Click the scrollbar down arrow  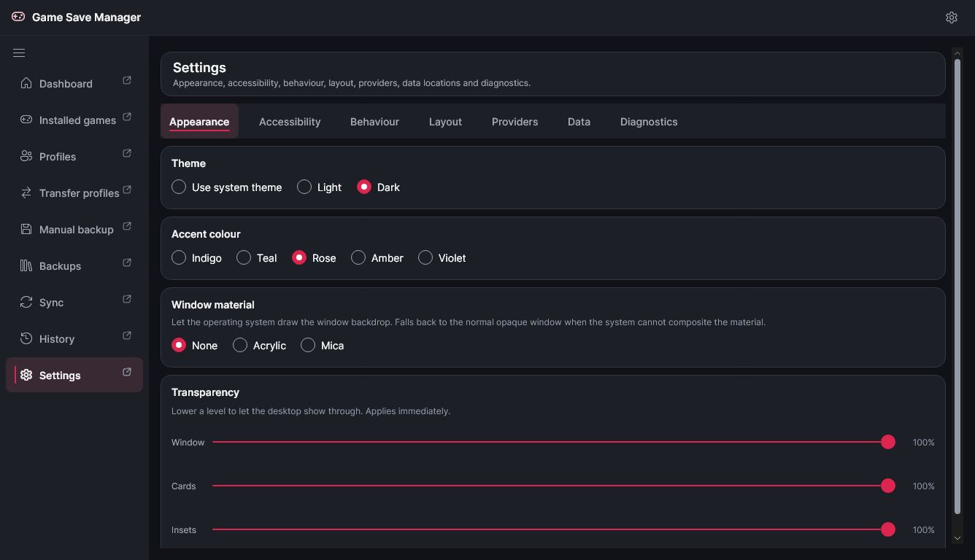pos(957,538)
